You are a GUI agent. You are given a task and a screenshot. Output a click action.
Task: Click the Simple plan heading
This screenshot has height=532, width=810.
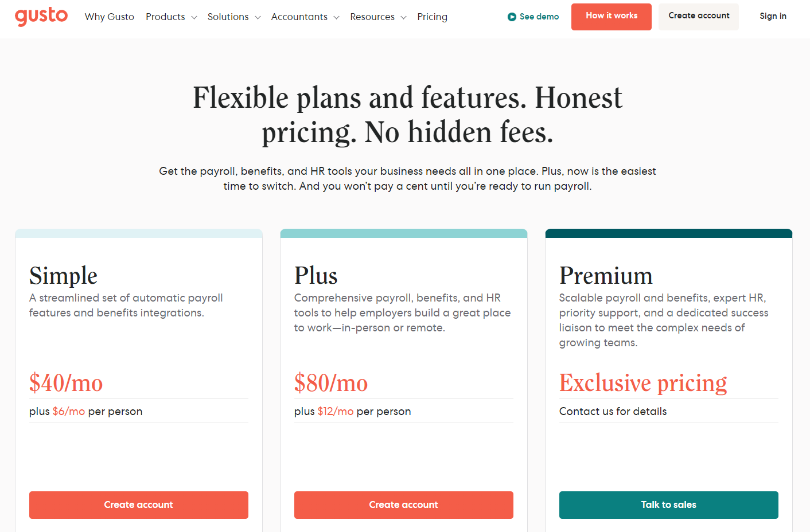tap(63, 275)
